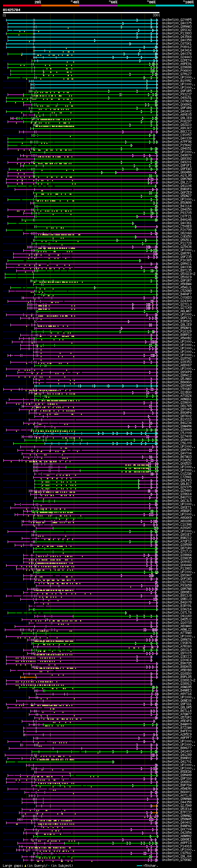The height and width of the screenshot is (868, 197).
Task: Select hit UniRef100_Q9SC42
Action: point(177,30)
